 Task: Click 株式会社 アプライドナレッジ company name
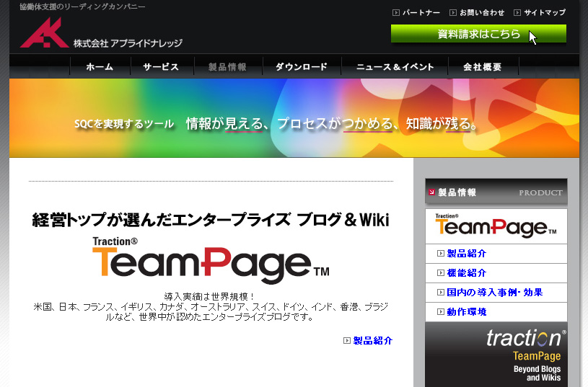pos(128,43)
